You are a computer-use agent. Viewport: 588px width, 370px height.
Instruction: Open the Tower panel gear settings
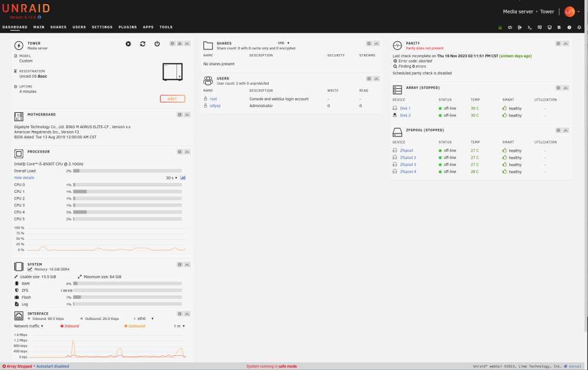click(x=172, y=44)
